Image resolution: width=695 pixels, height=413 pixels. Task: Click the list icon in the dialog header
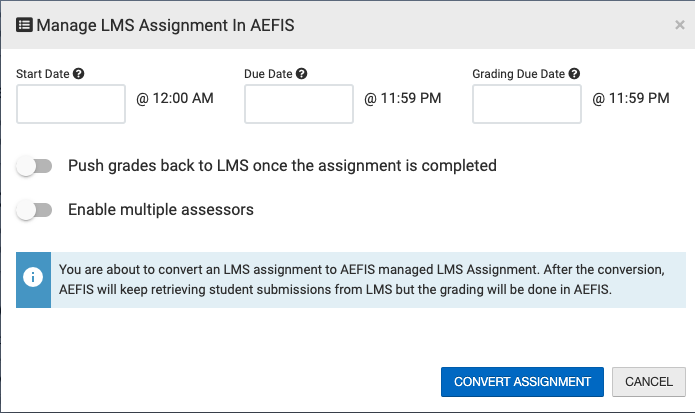point(24,25)
